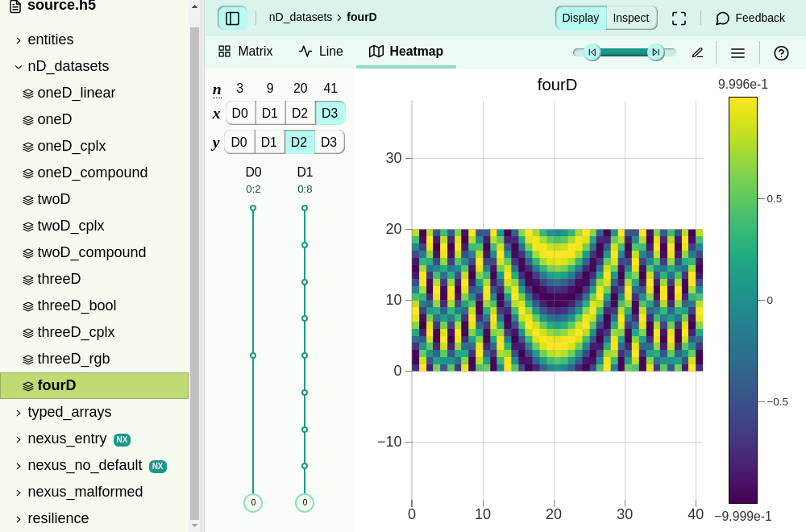Viewport: 806px width, 532px height.
Task: Open the help question mark icon
Action: (781, 53)
